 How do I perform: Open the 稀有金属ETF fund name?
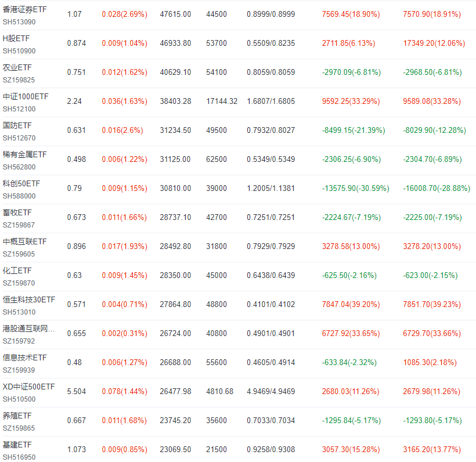click(24, 155)
